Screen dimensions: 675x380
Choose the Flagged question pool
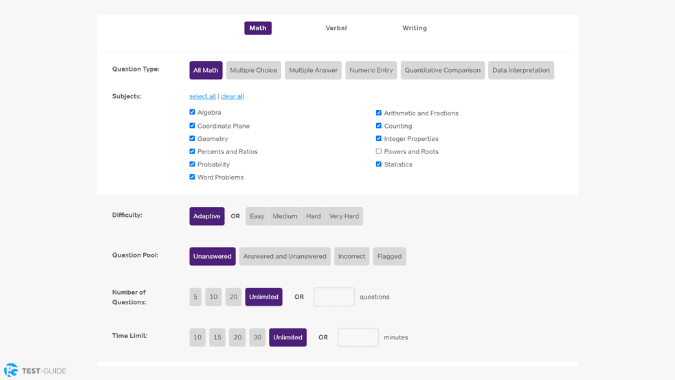click(x=390, y=256)
